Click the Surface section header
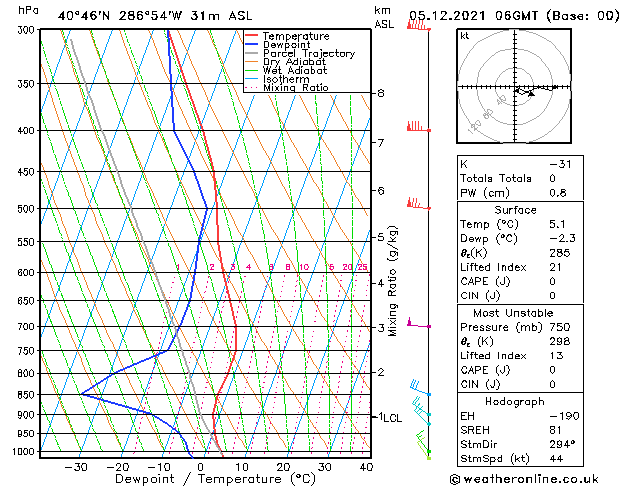629x486 pixels. pyautogui.click(x=515, y=210)
